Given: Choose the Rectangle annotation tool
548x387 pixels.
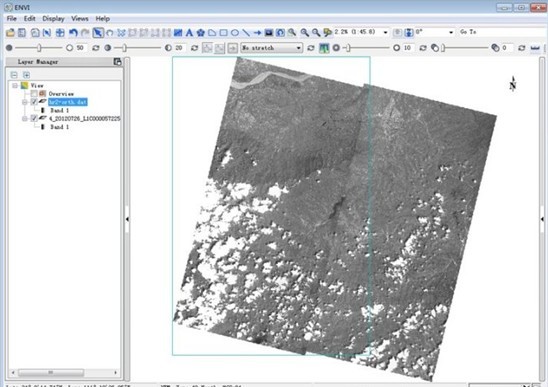Looking at the screenshot, I should [x=223, y=33].
